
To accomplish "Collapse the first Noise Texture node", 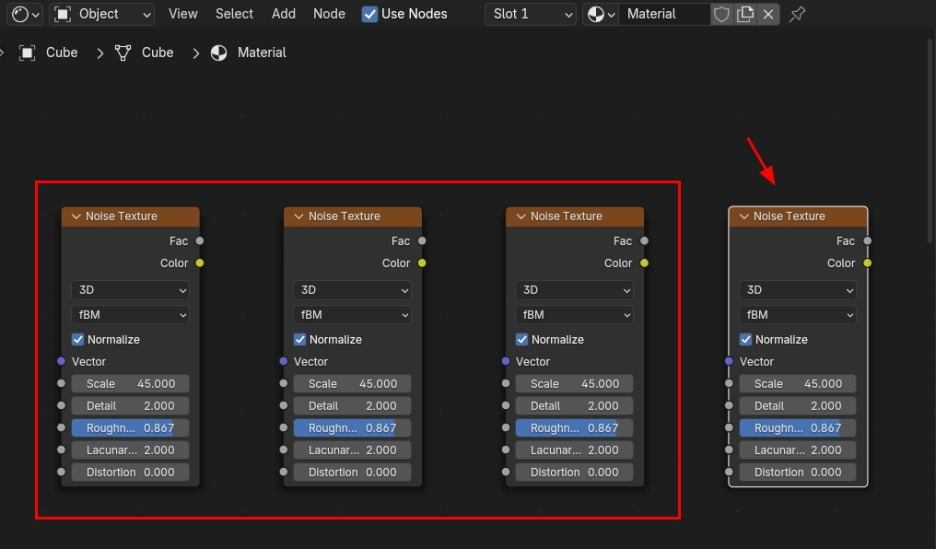I will [76, 216].
